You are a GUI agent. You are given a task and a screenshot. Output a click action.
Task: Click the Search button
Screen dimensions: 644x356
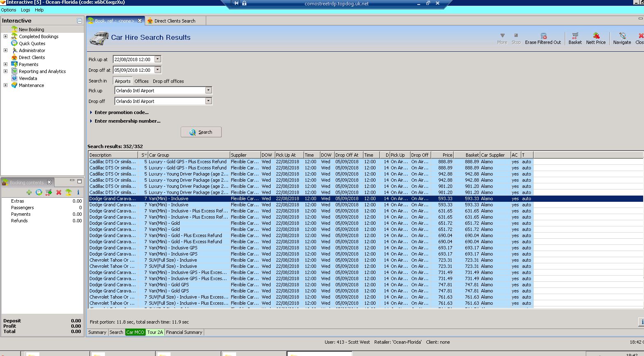[201, 132]
